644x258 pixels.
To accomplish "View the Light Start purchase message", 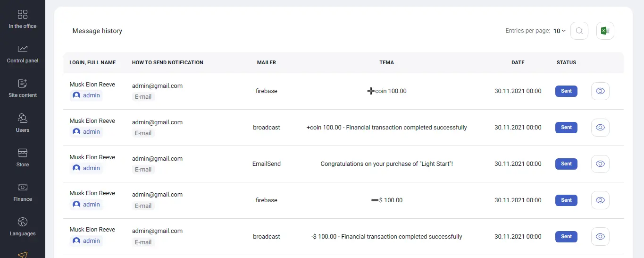I will pos(600,164).
